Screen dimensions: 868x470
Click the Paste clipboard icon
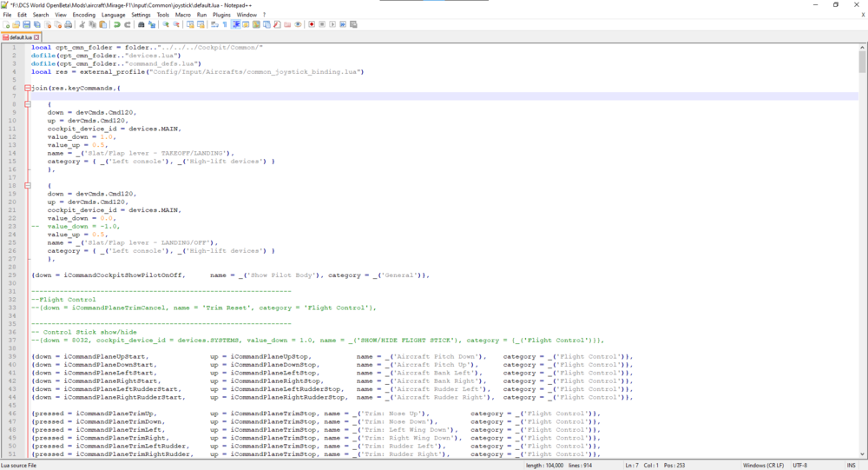coord(103,24)
